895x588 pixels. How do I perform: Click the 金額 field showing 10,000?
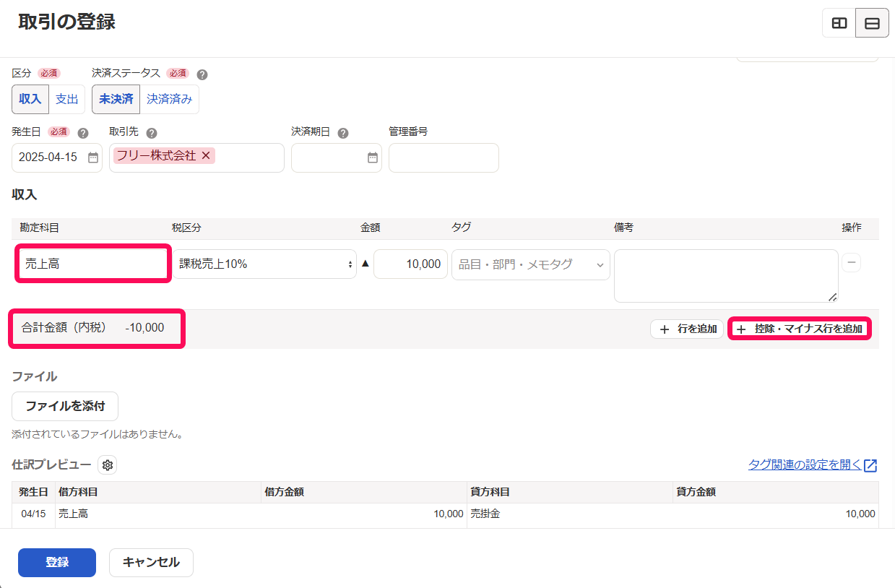[411, 264]
